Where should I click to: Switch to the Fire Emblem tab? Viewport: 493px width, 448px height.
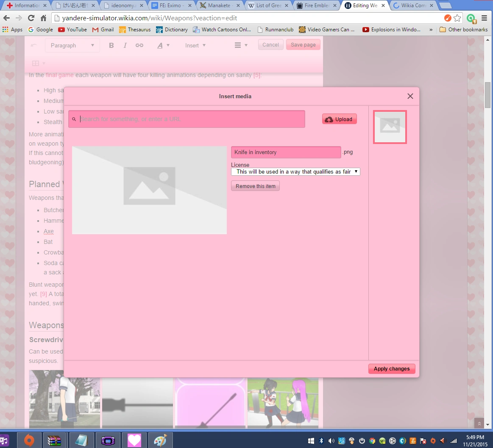coord(315,6)
